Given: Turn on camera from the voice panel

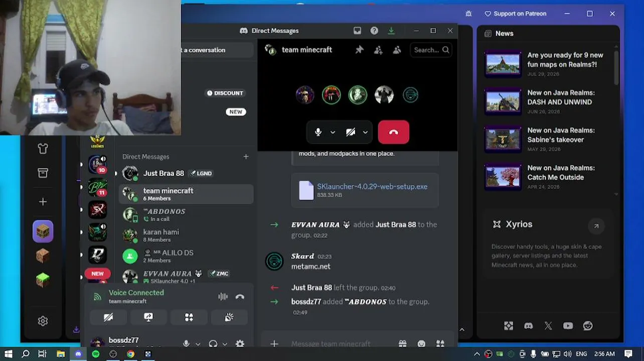Looking at the screenshot, I should click(x=108, y=317).
